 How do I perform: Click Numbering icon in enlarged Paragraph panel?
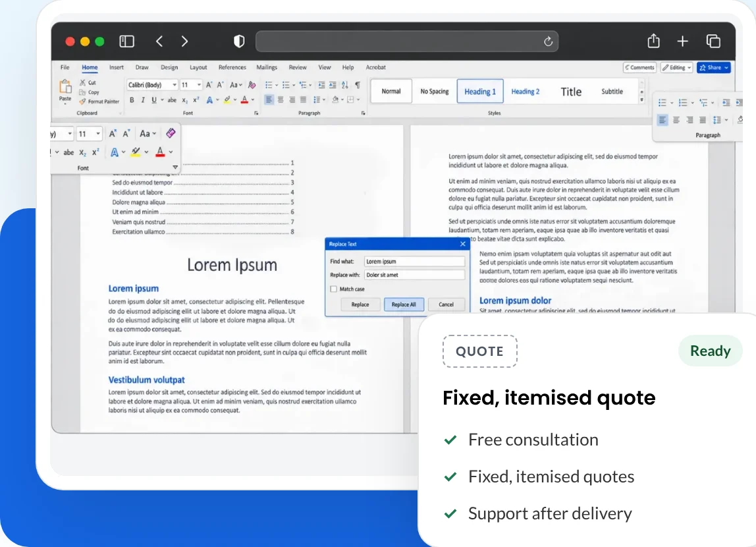pos(683,102)
